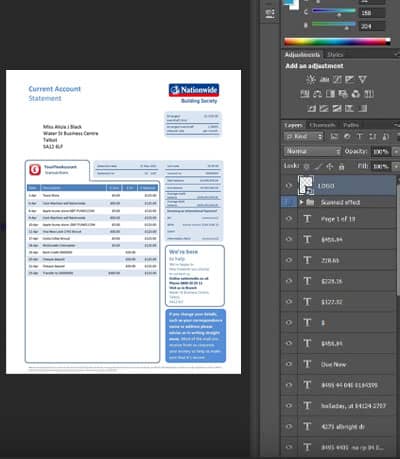Hide the LOGO layer
The image size is (400, 459).
click(x=289, y=186)
